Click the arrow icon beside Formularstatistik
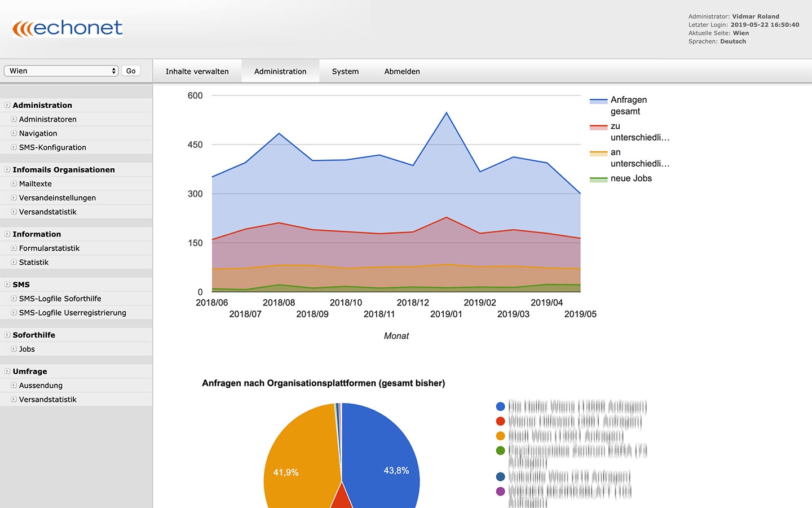This screenshot has width=812, height=508. 14,248
